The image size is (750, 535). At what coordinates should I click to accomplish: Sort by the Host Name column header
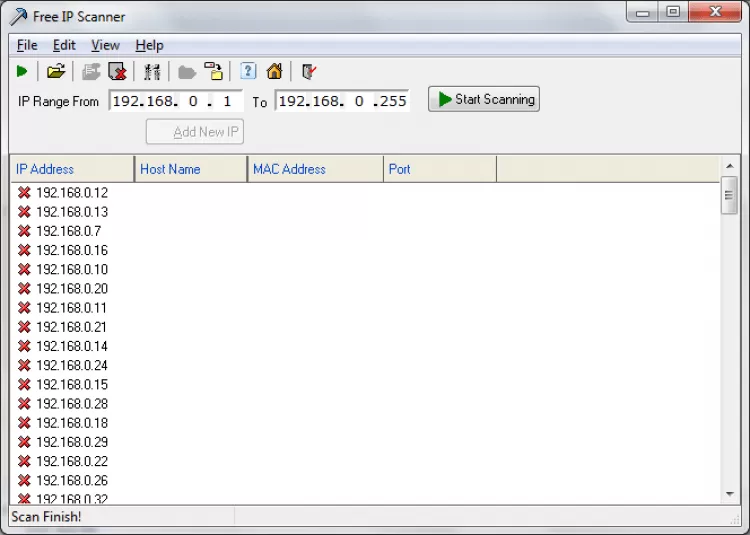pos(191,169)
